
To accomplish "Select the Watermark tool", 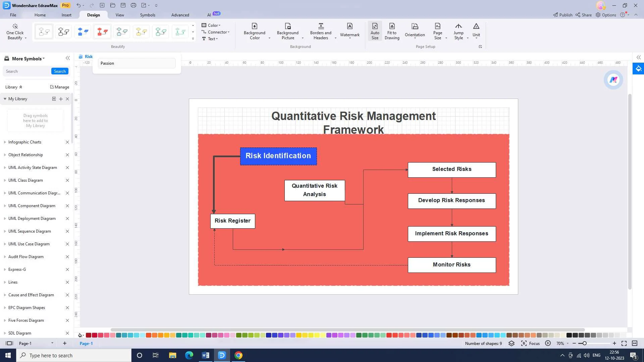I will [350, 31].
